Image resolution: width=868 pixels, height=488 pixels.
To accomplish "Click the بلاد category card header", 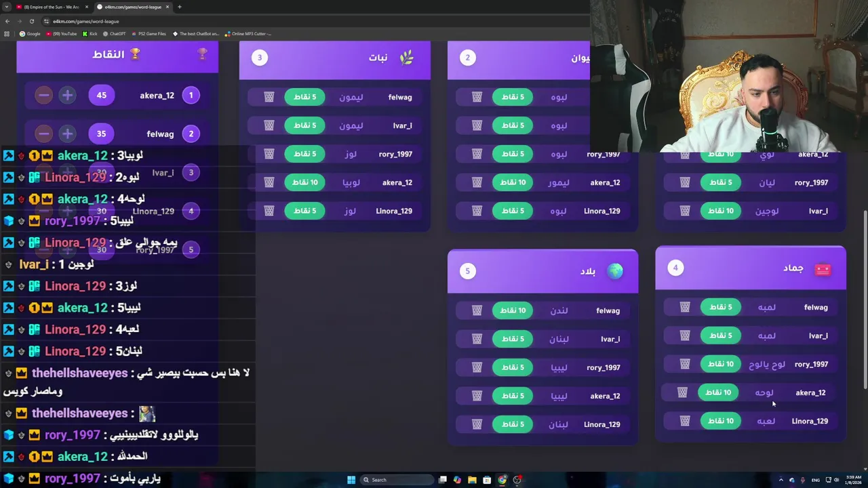I will (x=542, y=271).
